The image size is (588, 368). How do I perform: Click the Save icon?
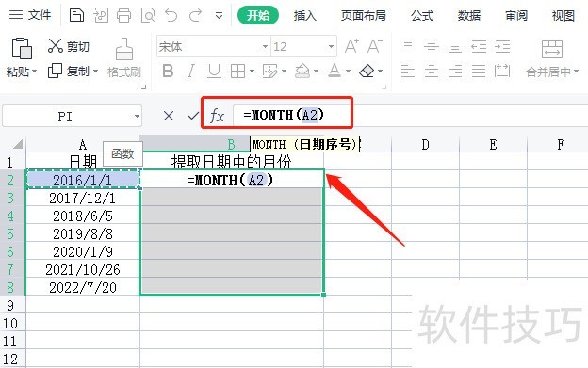pos(76,15)
